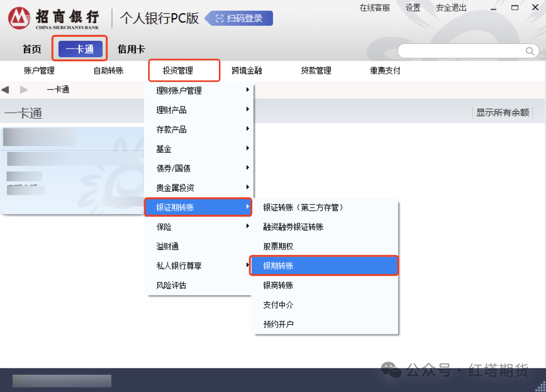The height and width of the screenshot is (392, 546).
Task: Expand 债券/国债 submenu
Action: click(x=199, y=168)
